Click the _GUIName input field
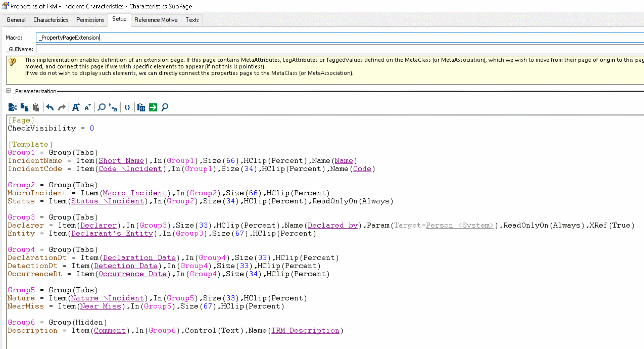This screenshot has height=349, width=644. [340, 49]
